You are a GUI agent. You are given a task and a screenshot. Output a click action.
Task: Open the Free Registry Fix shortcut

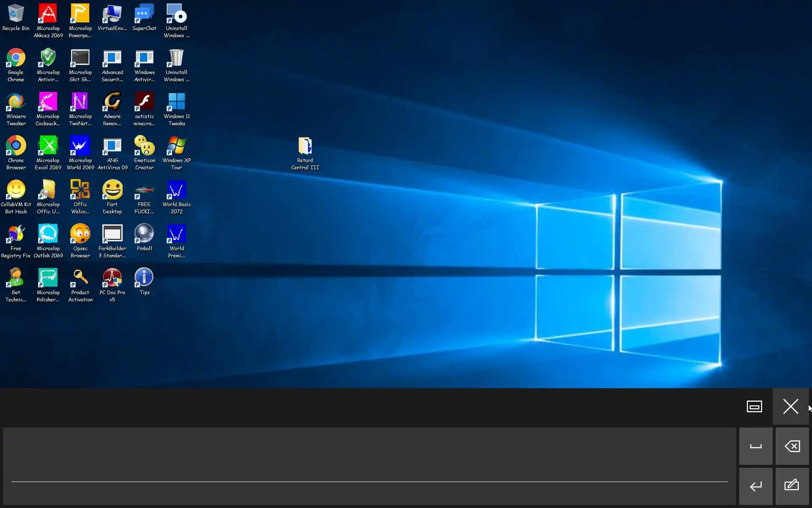point(16,234)
